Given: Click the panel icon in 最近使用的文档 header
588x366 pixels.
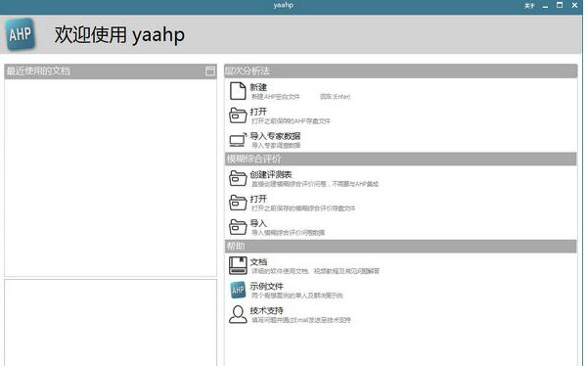Looking at the screenshot, I should click(x=210, y=71).
